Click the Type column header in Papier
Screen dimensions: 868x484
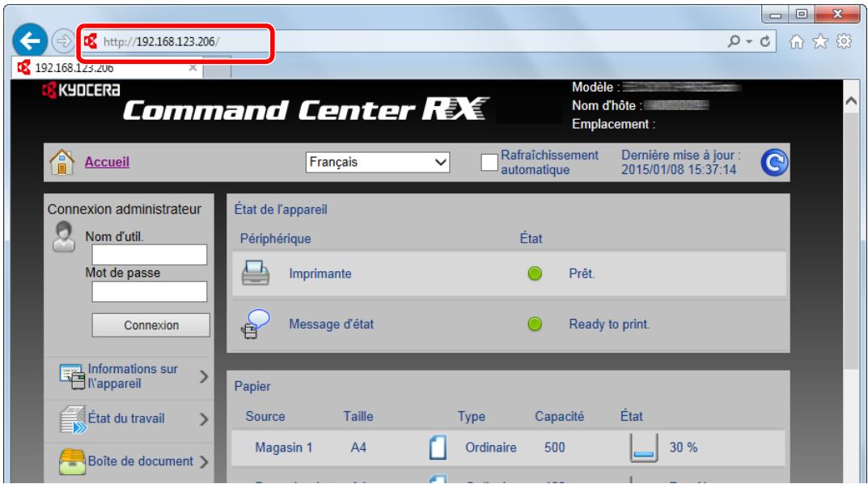pyautogui.click(x=471, y=417)
